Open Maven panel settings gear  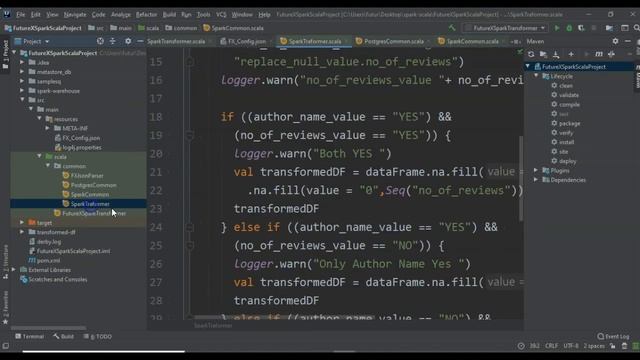pos(615,41)
